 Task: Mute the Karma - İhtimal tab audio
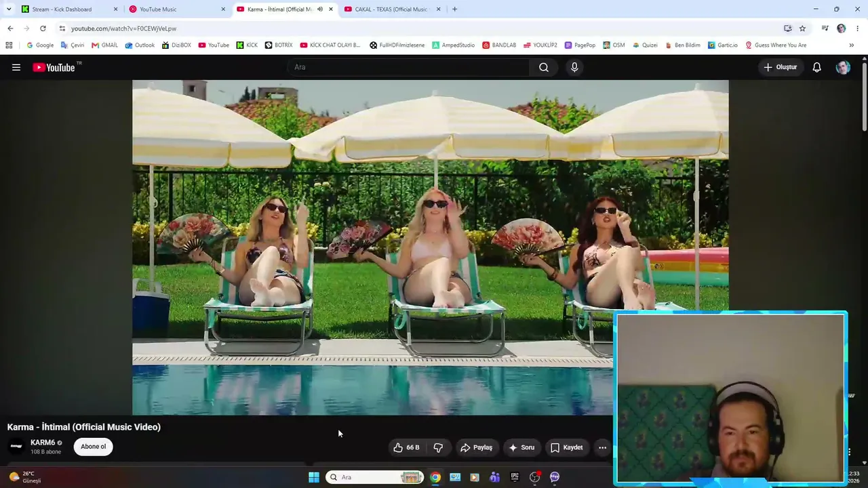point(320,9)
